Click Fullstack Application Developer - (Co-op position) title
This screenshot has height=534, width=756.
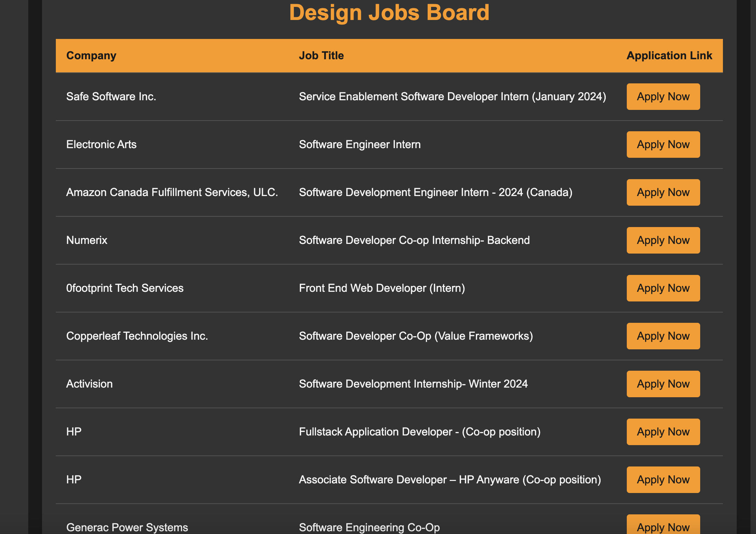(420, 432)
